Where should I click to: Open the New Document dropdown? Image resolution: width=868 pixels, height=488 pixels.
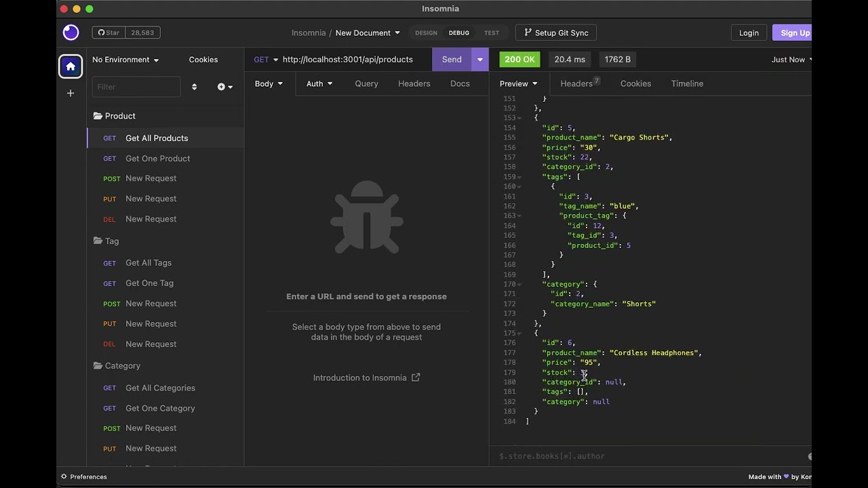pos(368,33)
